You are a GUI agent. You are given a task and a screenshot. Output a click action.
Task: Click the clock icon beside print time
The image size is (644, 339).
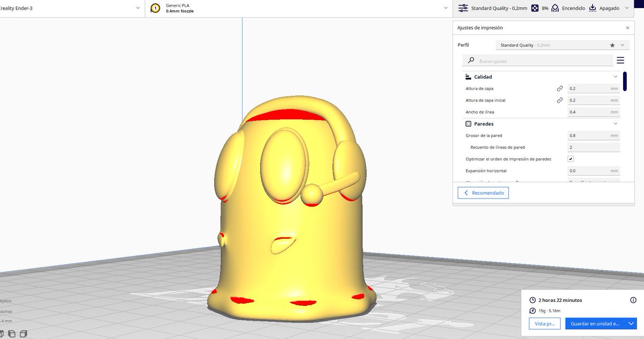pyautogui.click(x=532, y=300)
